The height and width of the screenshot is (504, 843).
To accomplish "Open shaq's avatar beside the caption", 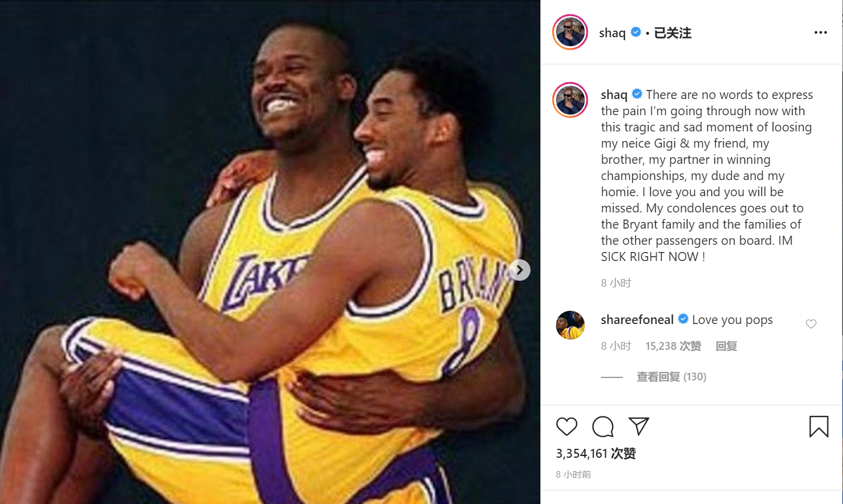I will pos(570,100).
